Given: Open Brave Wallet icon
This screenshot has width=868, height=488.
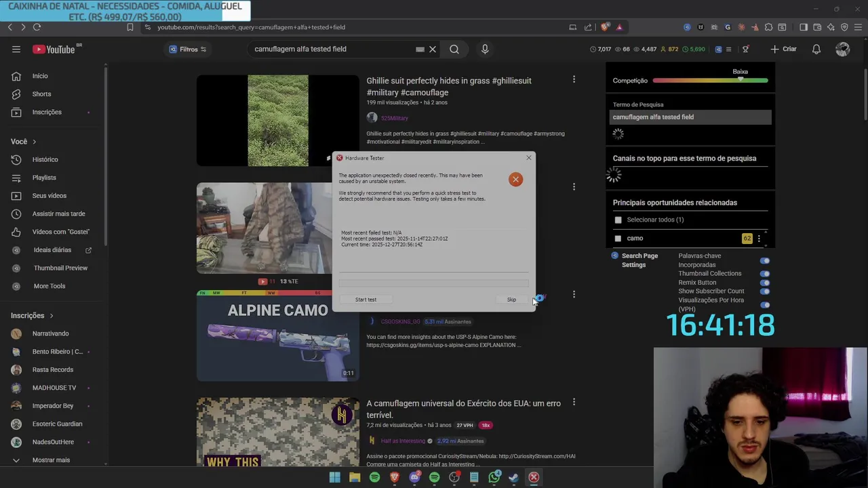Looking at the screenshot, I should pos(817,27).
